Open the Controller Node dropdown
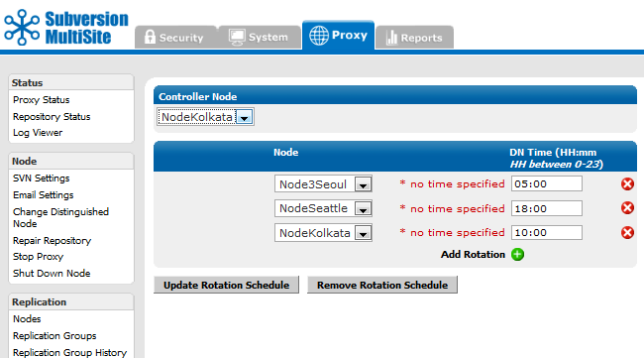This screenshot has width=644, height=358. pos(205,117)
